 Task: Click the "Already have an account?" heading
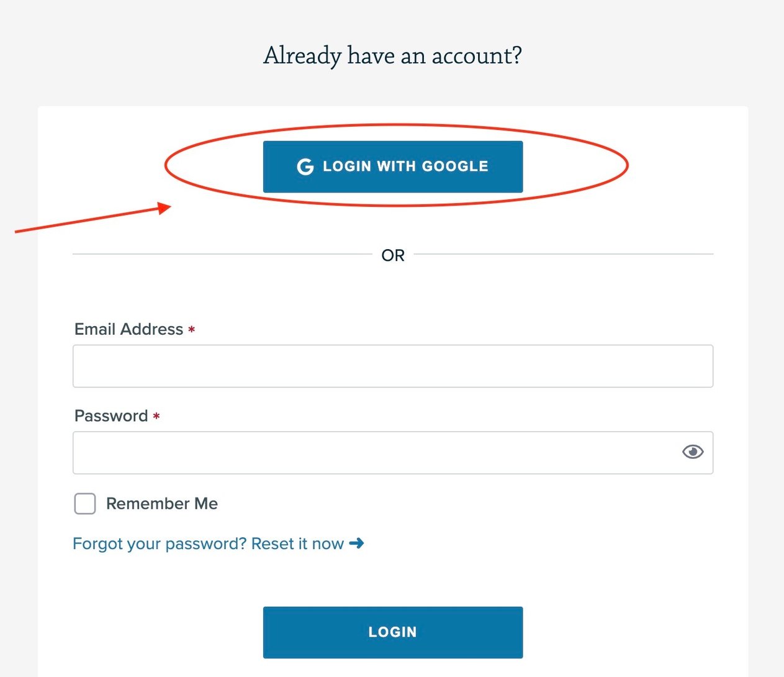[392, 55]
